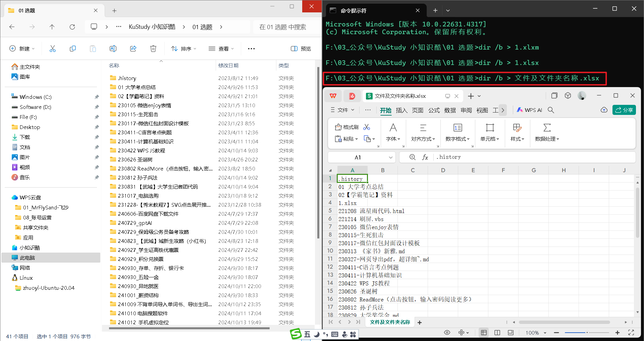Open the user avatar in WPS title bar

582,96
